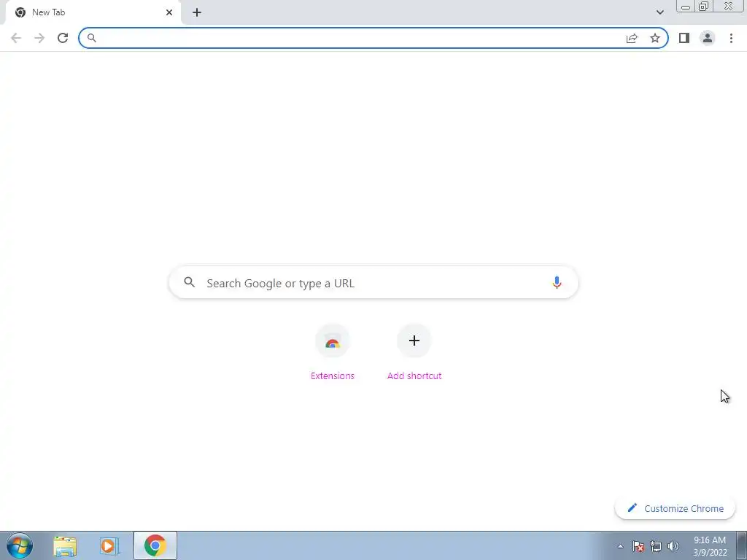Open the profile avatar menu

click(708, 38)
